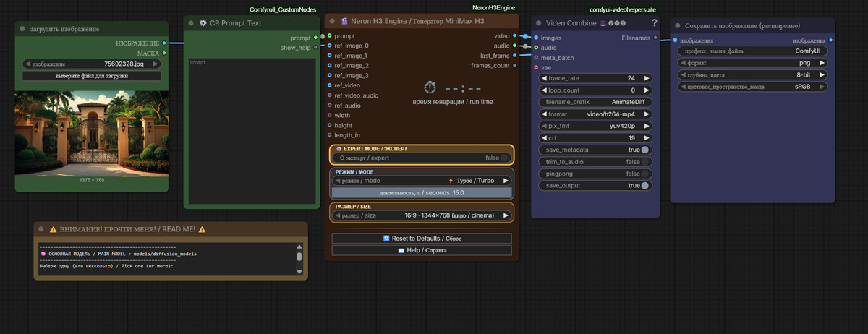This screenshot has width=868, height=334.
Task: Click the префикс_имени_файла ComfyUI field
Action: coord(753,51)
